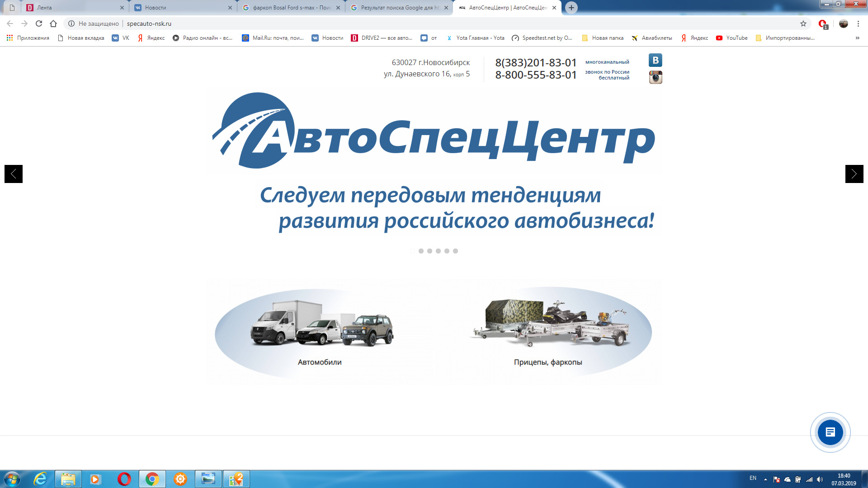Expand hidden bookmarks overflow chevron

coord(857,38)
